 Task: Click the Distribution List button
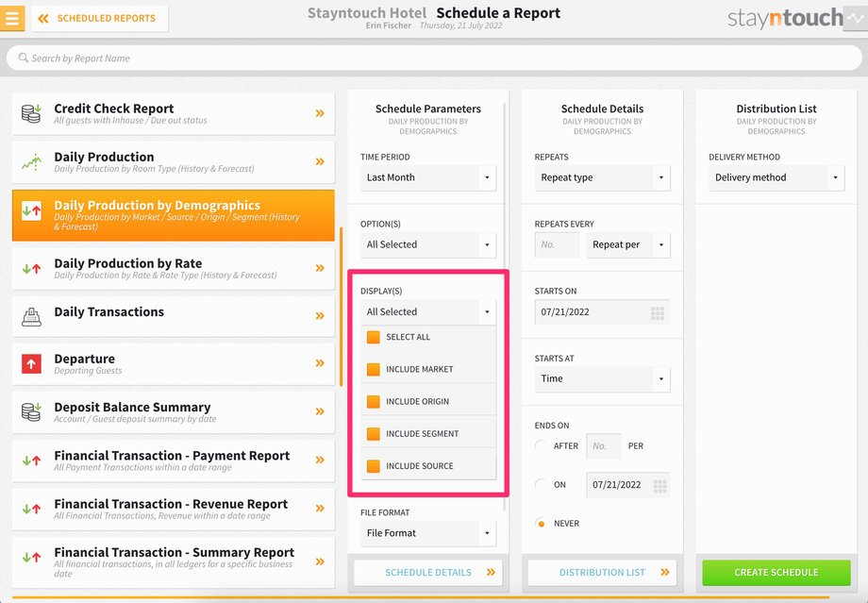602,573
